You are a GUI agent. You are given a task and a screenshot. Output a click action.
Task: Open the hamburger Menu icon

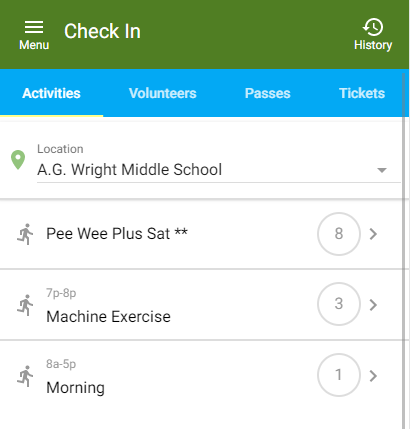tap(34, 27)
